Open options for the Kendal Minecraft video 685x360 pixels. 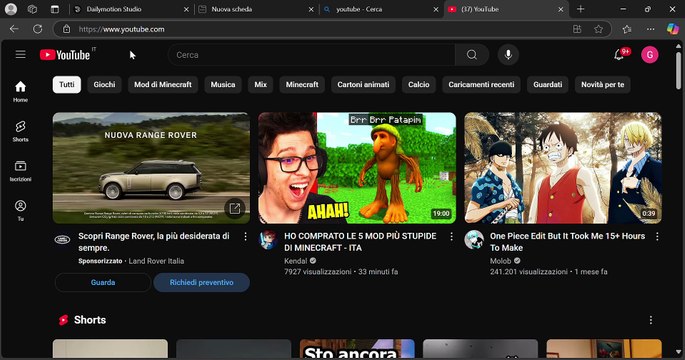pyautogui.click(x=451, y=236)
